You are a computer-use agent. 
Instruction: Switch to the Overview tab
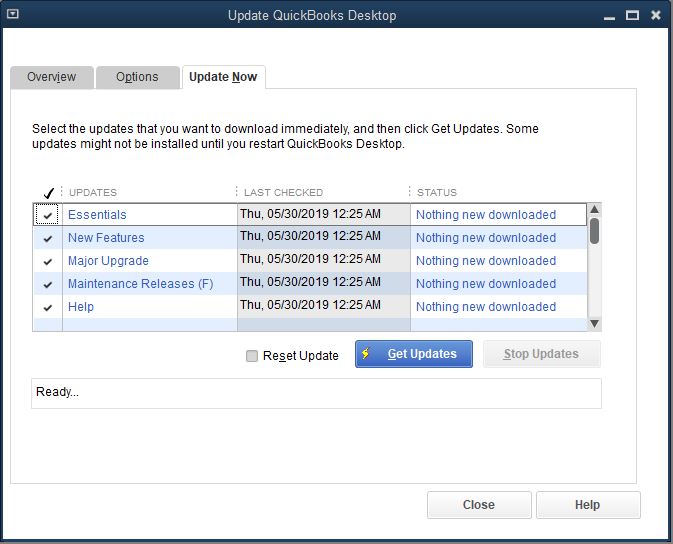(x=52, y=77)
